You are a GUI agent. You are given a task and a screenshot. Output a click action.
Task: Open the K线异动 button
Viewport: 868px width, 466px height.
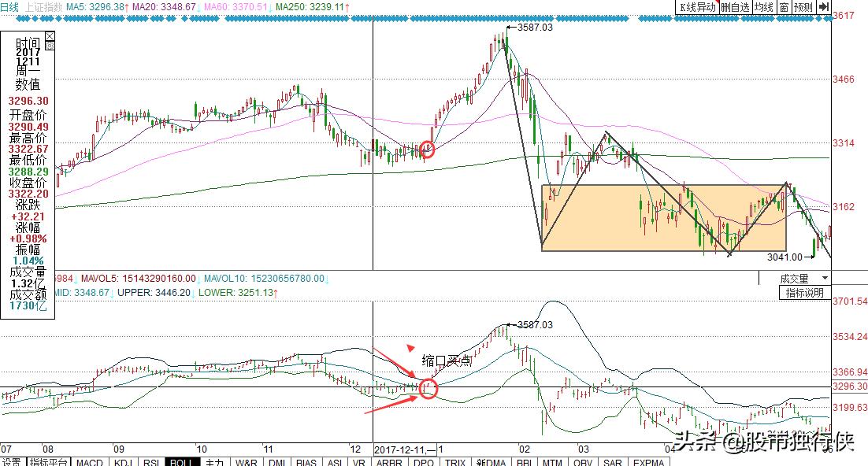coord(698,7)
